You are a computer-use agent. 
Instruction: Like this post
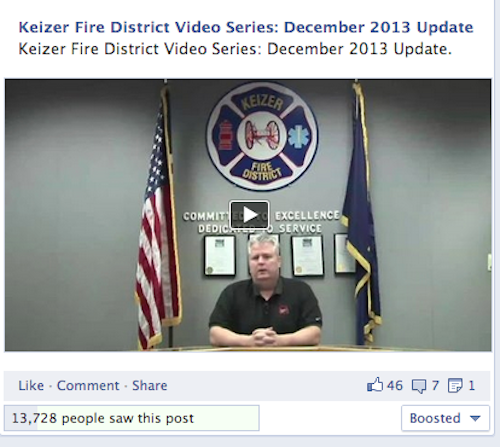(x=31, y=385)
